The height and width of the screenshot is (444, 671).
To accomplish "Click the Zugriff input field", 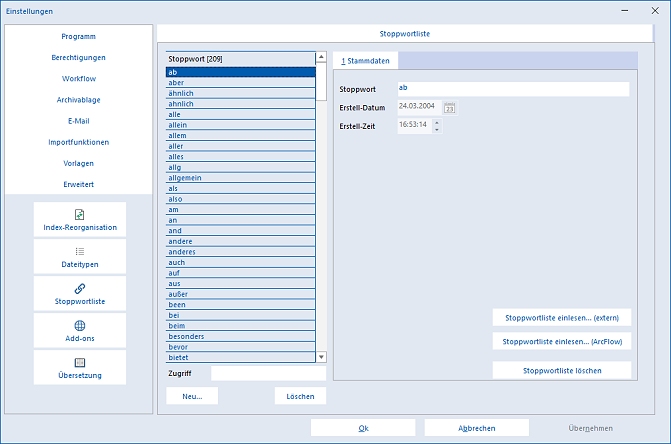I will 268,373.
